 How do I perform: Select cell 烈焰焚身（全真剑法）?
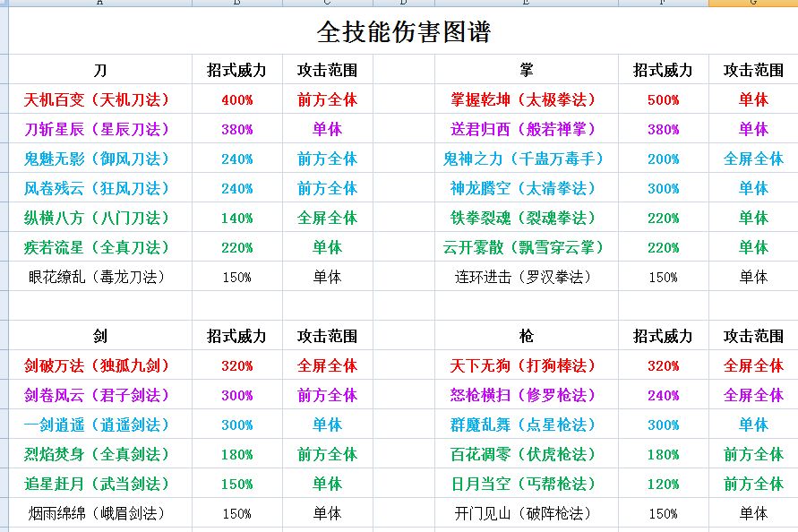[x=100, y=453]
